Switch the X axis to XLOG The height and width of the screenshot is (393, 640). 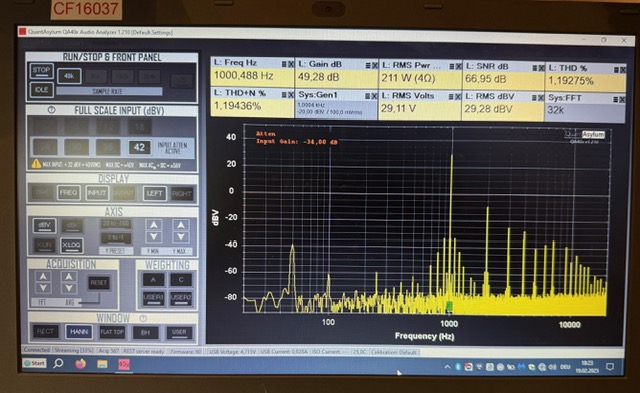(71, 244)
